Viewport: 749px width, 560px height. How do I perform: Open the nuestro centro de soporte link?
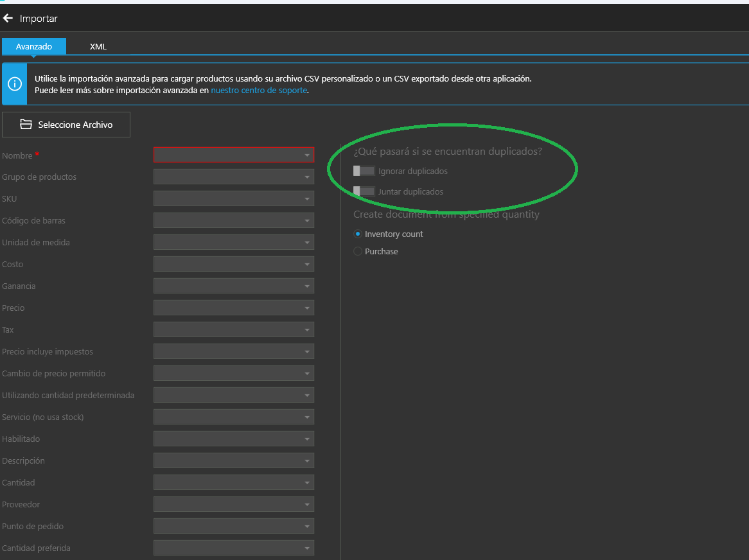click(259, 91)
